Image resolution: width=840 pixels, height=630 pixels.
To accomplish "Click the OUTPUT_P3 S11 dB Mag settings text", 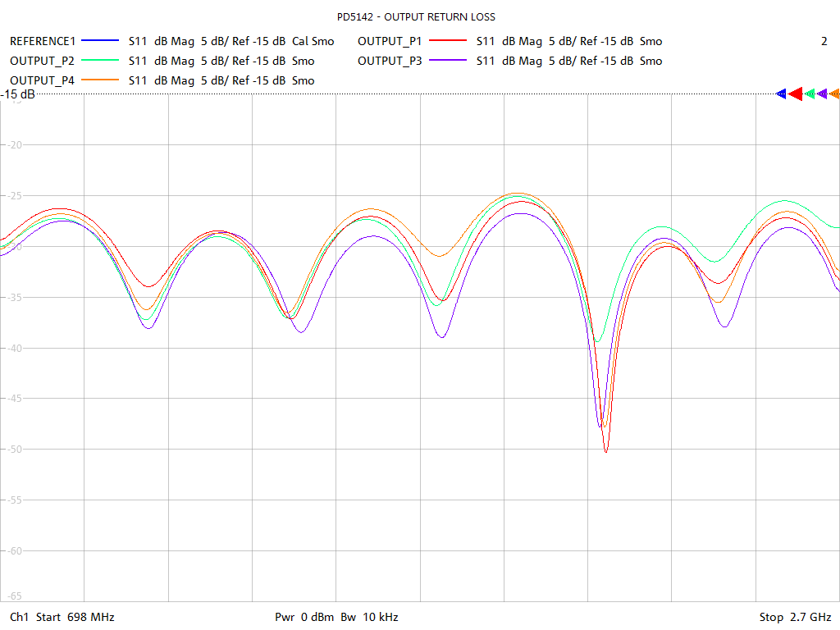I will pyautogui.click(x=569, y=61).
